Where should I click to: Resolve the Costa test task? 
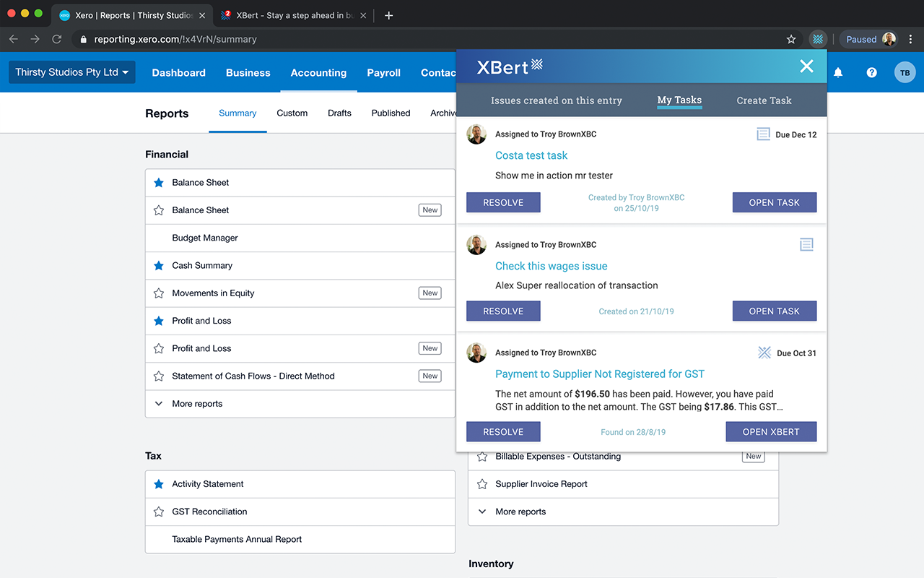(503, 202)
